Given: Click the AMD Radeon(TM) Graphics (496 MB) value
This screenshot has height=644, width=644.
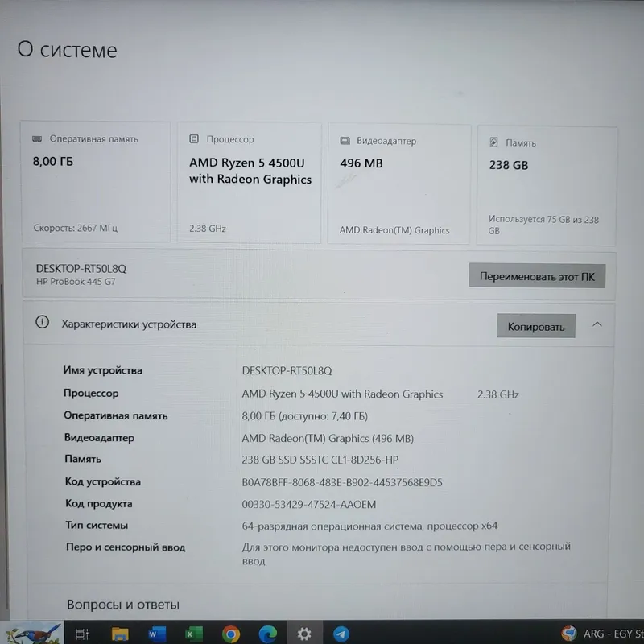Looking at the screenshot, I should [x=328, y=438].
